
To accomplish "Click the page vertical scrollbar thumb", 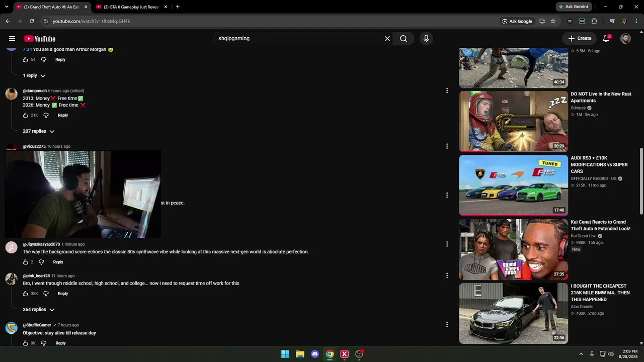I will point(641,181).
